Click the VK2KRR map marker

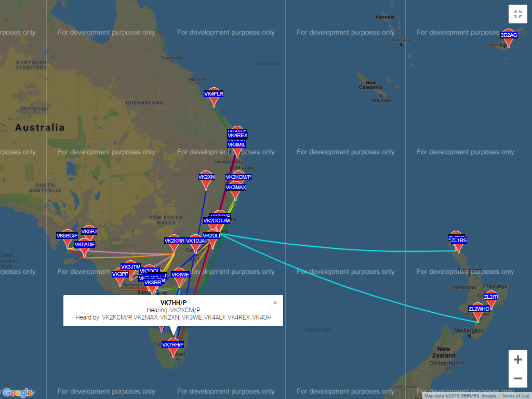tap(175, 242)
